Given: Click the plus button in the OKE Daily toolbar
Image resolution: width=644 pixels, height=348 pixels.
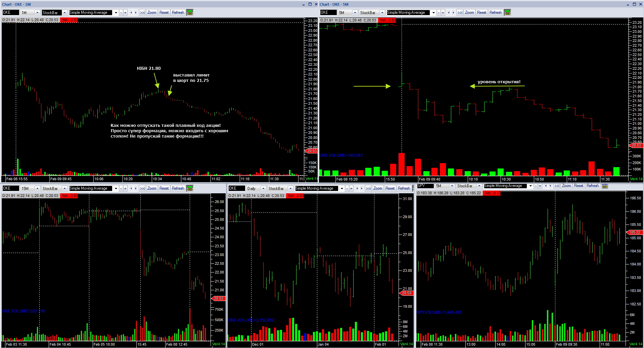Looking at the screenshot, I should 351,188.
